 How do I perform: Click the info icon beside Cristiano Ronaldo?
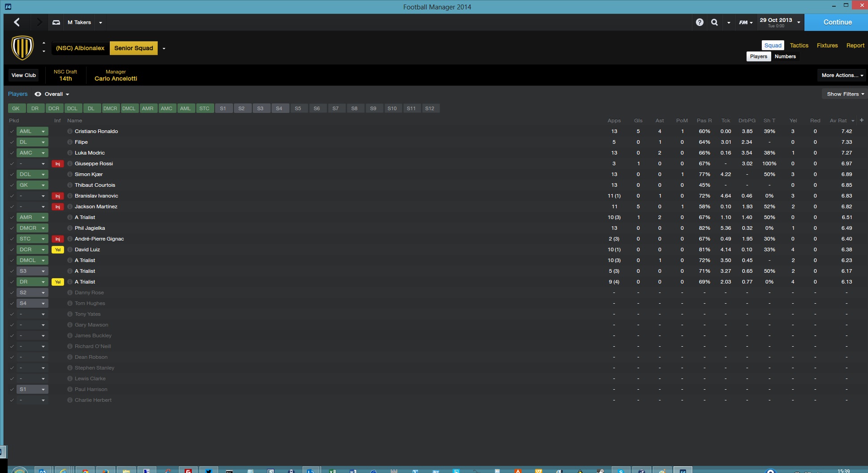tap(70, 131)
